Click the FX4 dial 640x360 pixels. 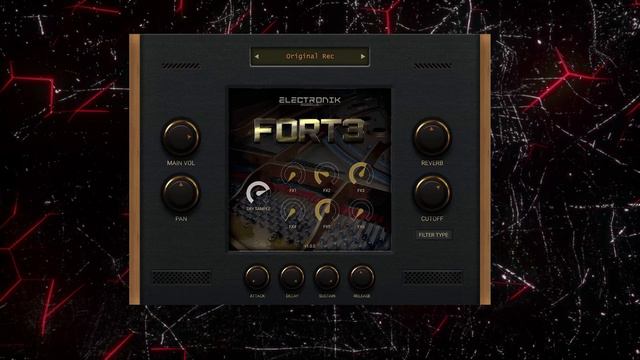[x=293, y=211]
